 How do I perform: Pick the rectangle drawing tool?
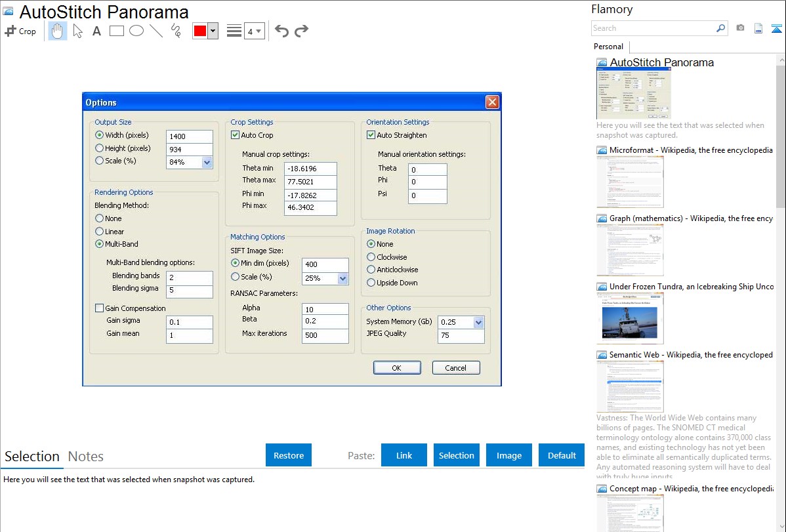116,31
